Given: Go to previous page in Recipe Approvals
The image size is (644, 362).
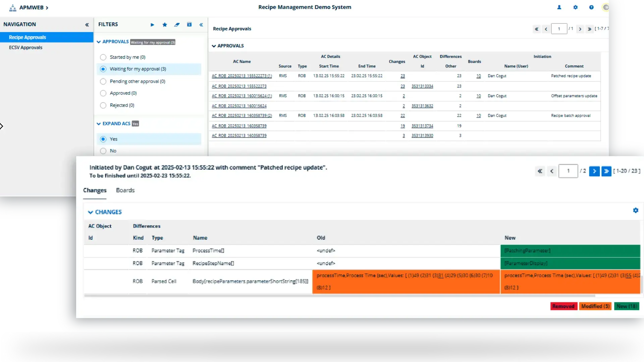Looking at the screenshot, I should click(x=546, y=29).
